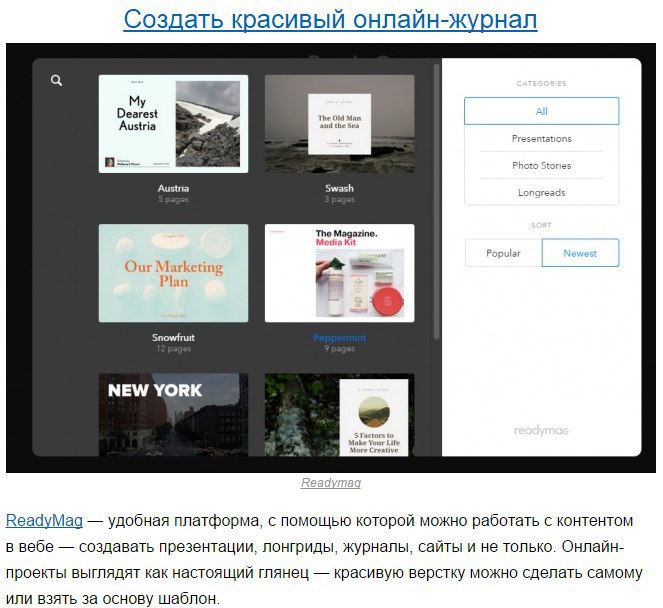The width and height of the screenshot is (663, 608).
Task: Select the Longreads category
Action: click(542, 192)
